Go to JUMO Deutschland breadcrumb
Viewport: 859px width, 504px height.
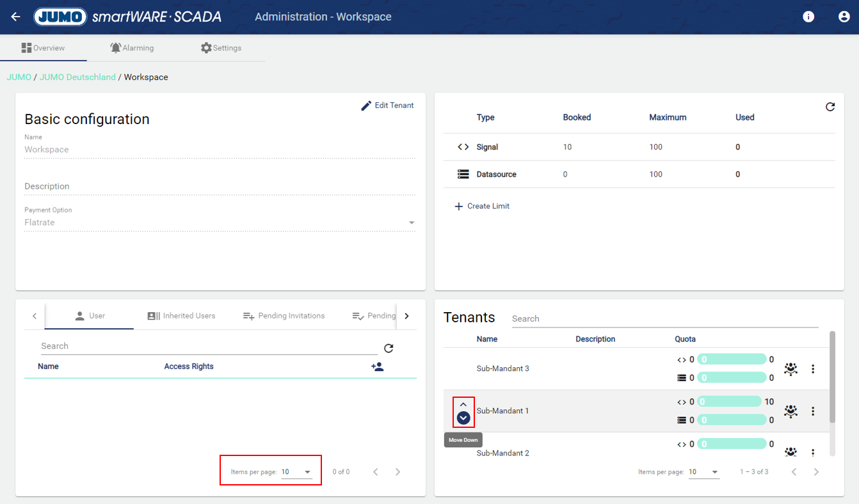tap(77, 77)
